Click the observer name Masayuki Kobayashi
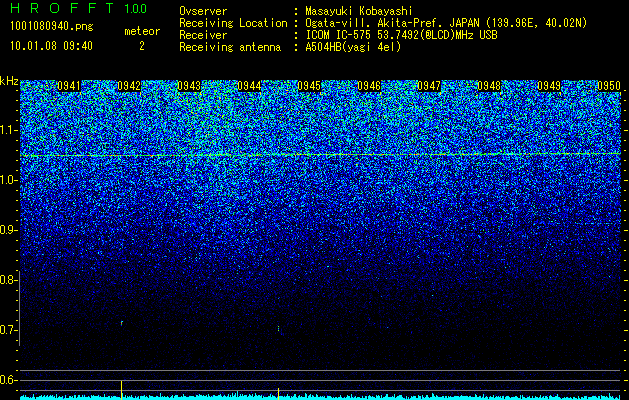 click(358, 11)
